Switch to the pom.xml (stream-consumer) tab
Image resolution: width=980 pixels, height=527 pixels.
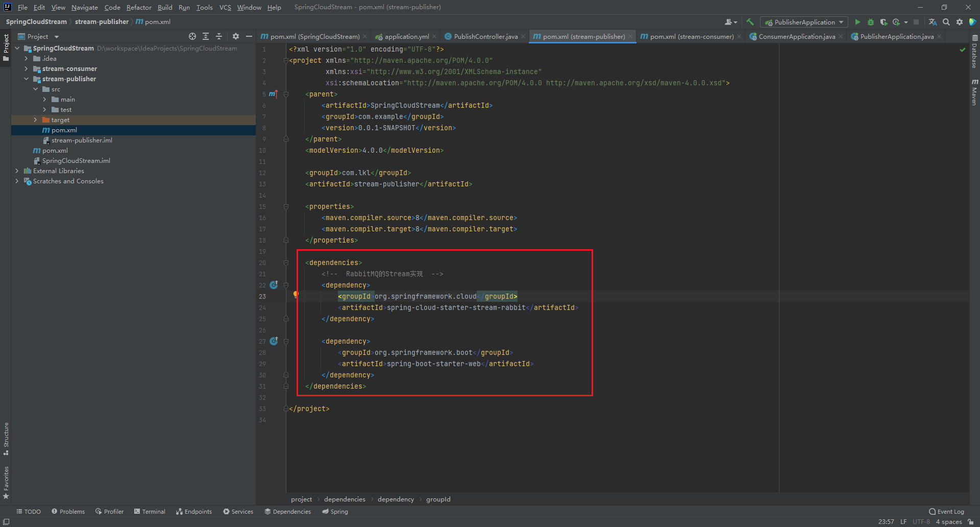[x=690, y=36]
